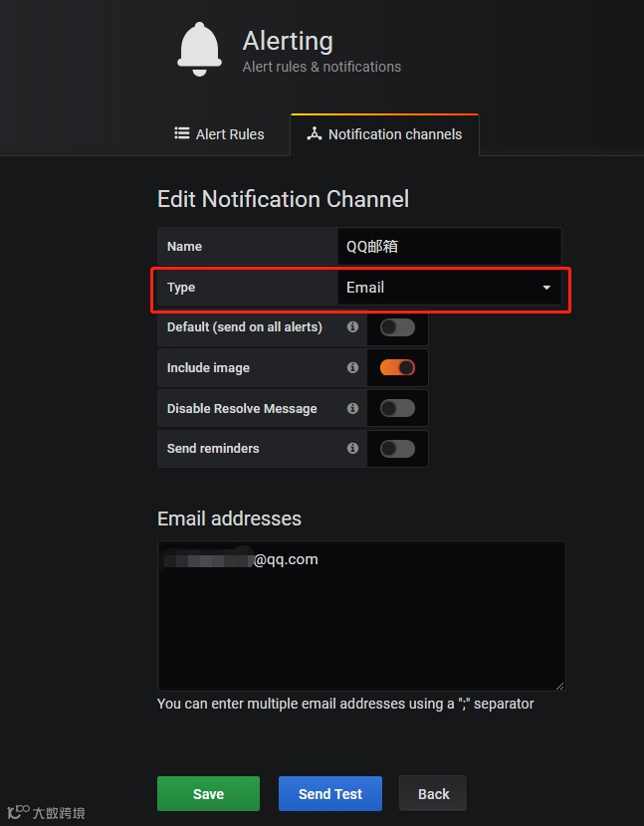The image size is (644, 826).
Task: Click the Name field label
Action: pos(184,246)
